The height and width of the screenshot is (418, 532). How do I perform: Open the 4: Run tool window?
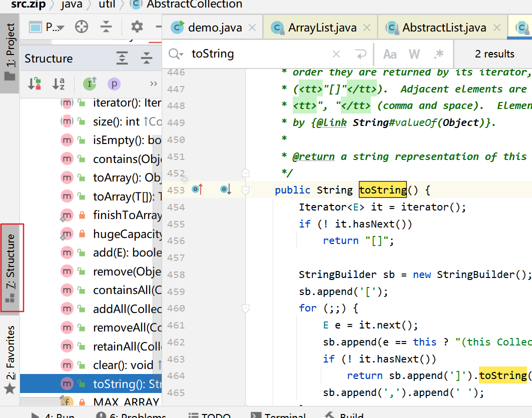(53, 415)
